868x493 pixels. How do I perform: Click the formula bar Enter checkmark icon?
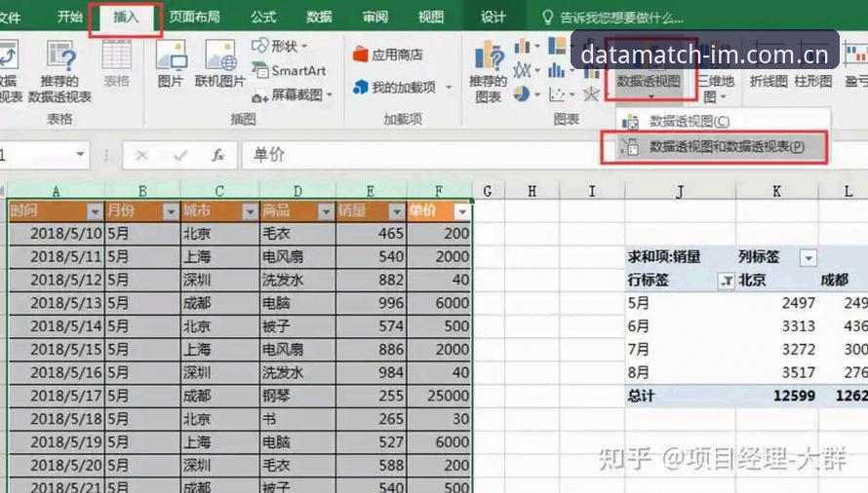(179, 156)
